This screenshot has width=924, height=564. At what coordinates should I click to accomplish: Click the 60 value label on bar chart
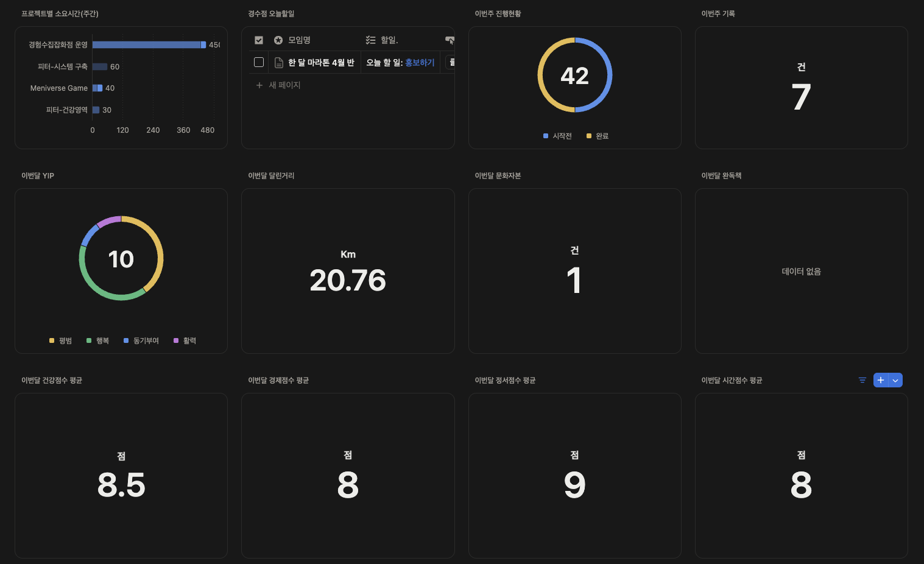click(115, 67)
